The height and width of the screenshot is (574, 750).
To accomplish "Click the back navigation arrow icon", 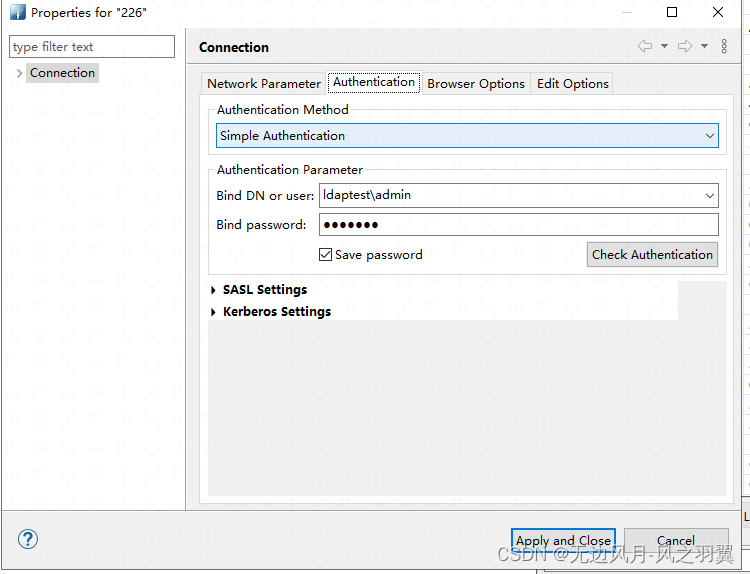I will pyautogui.click(x=645, y=46).
